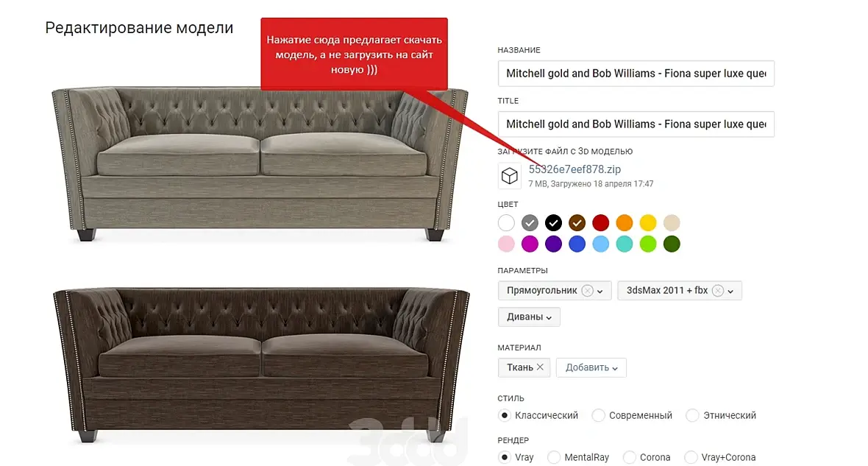Uncheck the selected black color
868x466 pixels.
point(554,223)
